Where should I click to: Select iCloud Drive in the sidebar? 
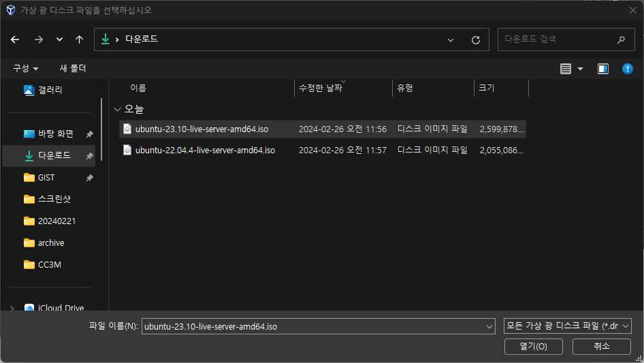(54, 308)
